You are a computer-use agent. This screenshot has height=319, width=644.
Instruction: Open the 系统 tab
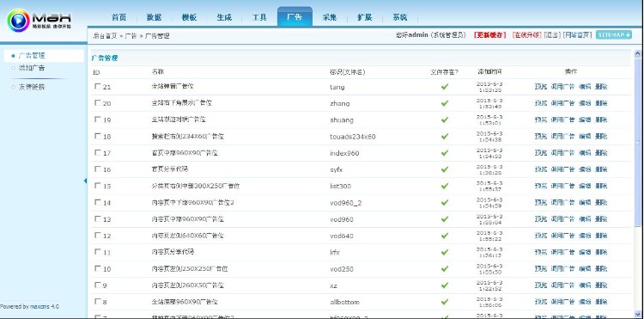pyautogui.click(x=399, y=17)
